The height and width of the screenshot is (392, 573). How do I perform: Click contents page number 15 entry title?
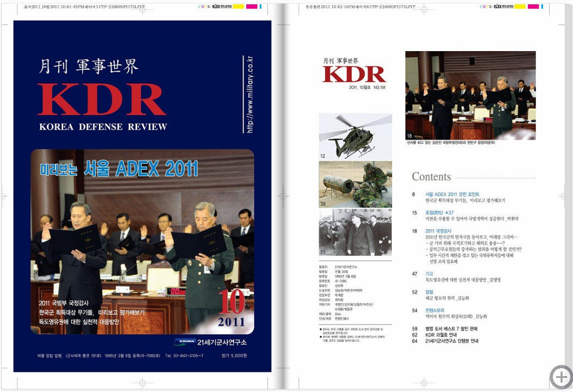439,213
